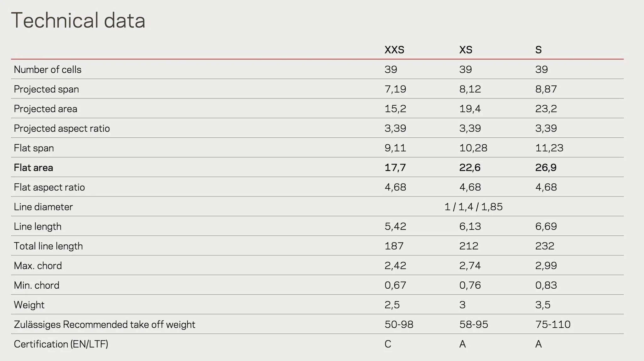644x361 pixels.
Task: Click the Number of cells row label
Action: click(47, 69)
